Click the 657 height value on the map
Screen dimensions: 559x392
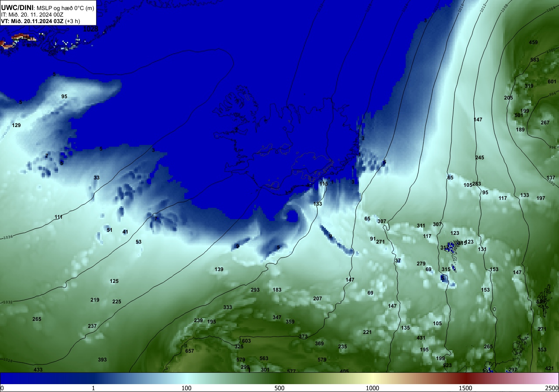(190, 351)
